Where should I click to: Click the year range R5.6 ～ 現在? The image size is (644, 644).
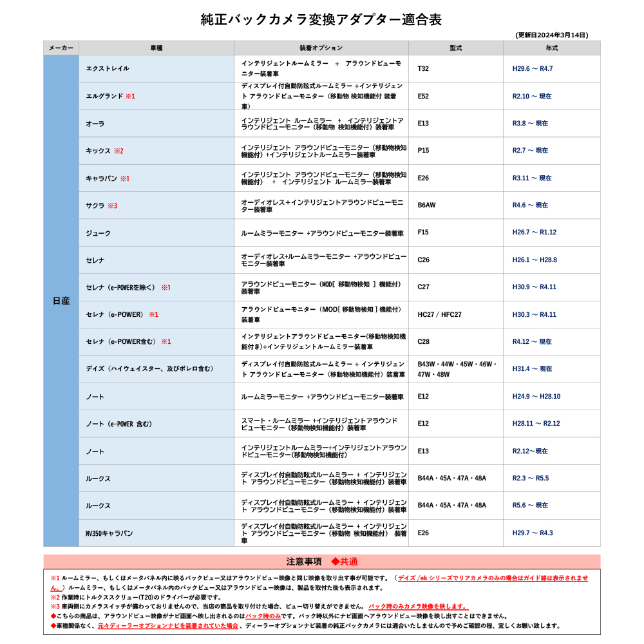(x=530, y=505)
